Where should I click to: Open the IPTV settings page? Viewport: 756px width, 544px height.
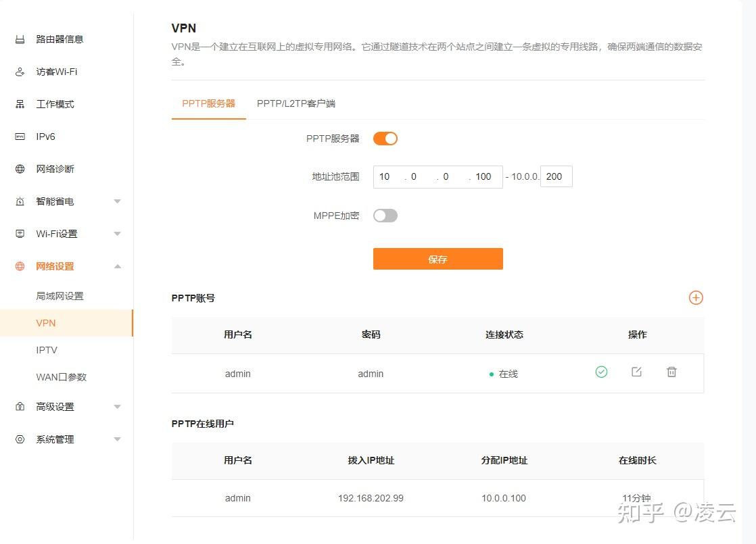coord(46,350)
